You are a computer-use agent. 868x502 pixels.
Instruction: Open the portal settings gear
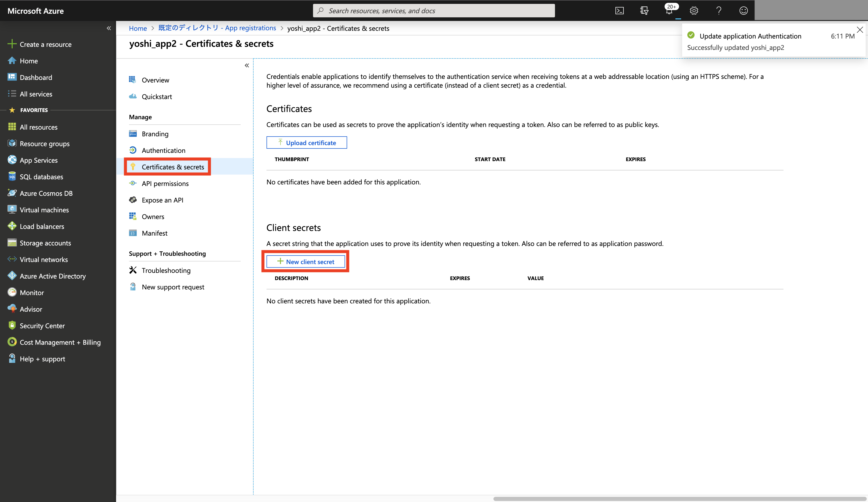(694, 11)
